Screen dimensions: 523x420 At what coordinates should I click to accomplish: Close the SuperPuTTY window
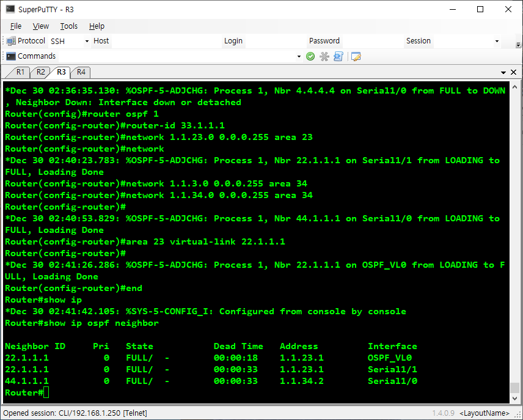click(x=508, y=9)
